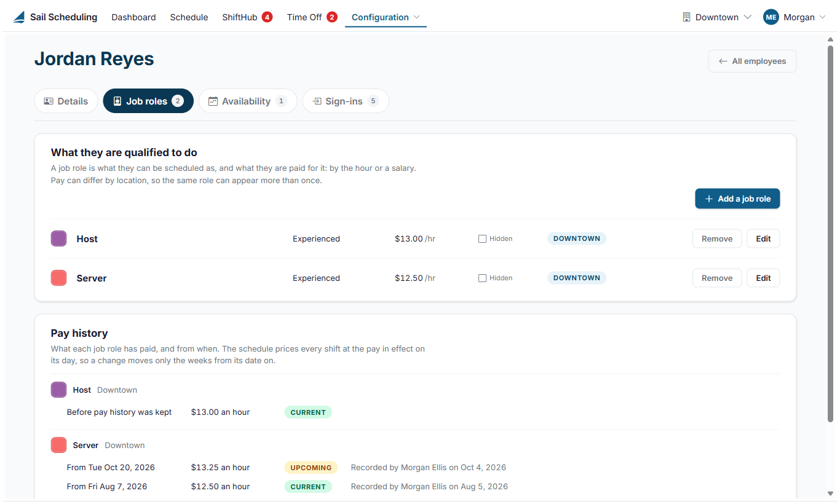Click the $13.00 /hr rate in Host row
This screenshot has width=840, height=504.
(415, 238)
